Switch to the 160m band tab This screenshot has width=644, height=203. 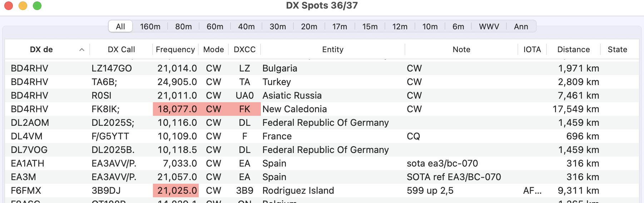point(150,26)
